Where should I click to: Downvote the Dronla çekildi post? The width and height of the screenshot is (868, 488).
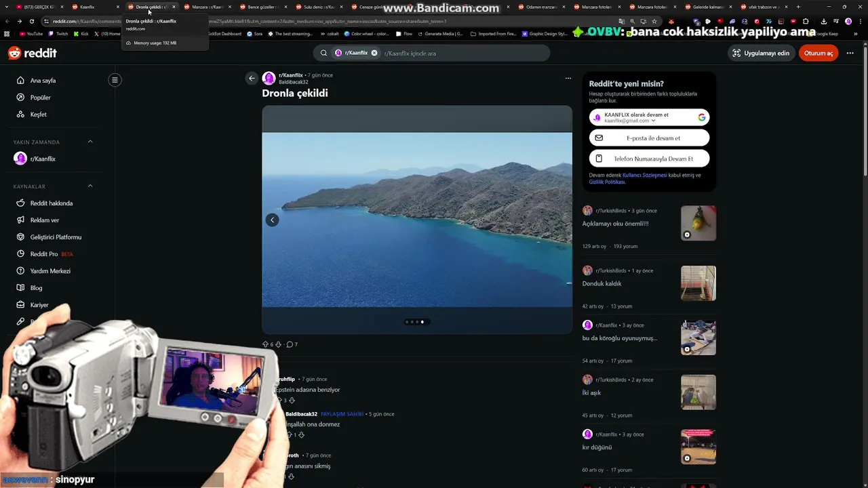coord(278,344)
